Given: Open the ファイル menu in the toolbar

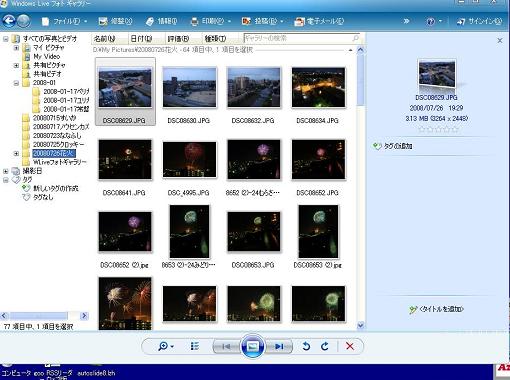Looking at the screenshot, I should point(64,21).
